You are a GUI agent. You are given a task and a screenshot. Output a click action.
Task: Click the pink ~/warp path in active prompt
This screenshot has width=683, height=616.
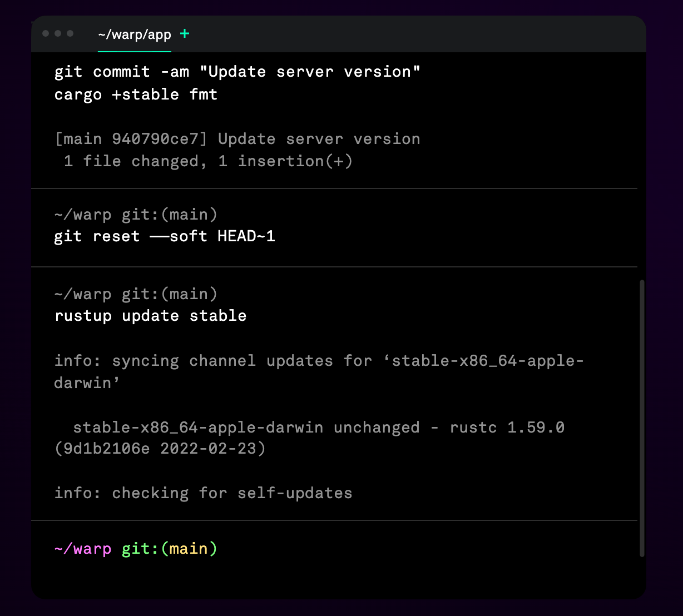click(83, 549)
